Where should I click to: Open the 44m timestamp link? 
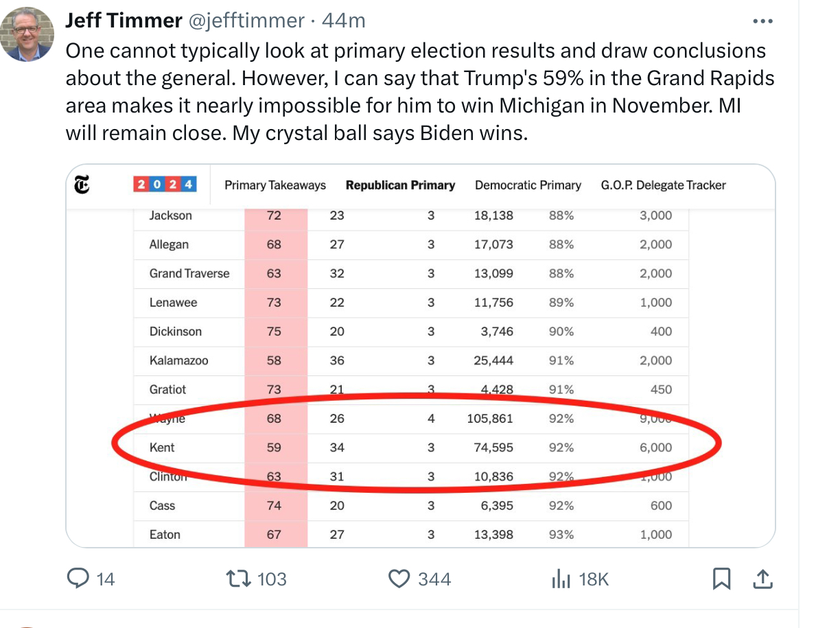[343, 21]
